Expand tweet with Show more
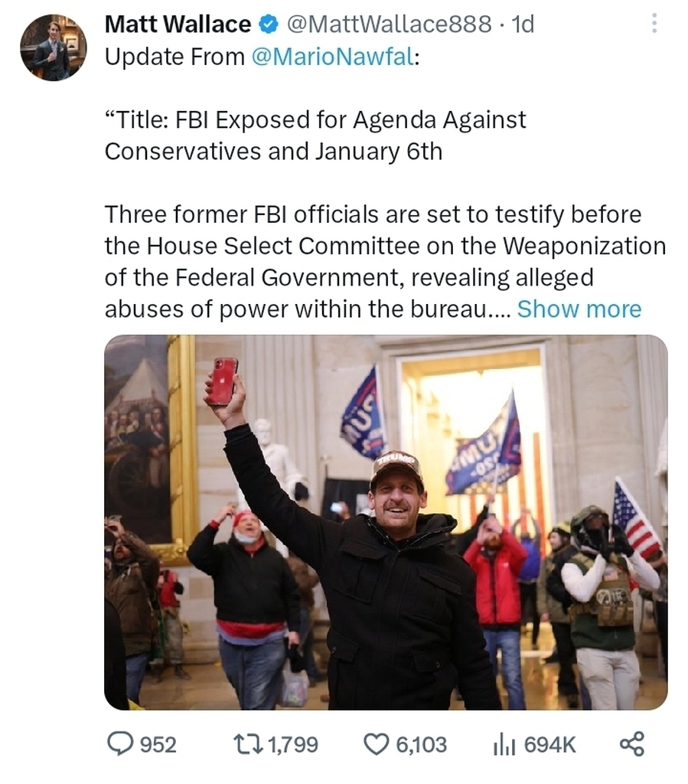688x784 pixels. click(579, 309)
